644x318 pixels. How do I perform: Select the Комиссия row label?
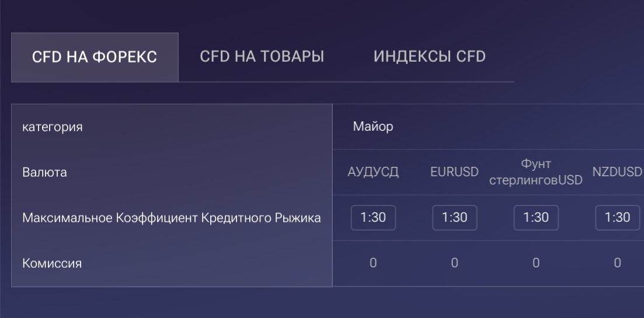tap(52, 263)
